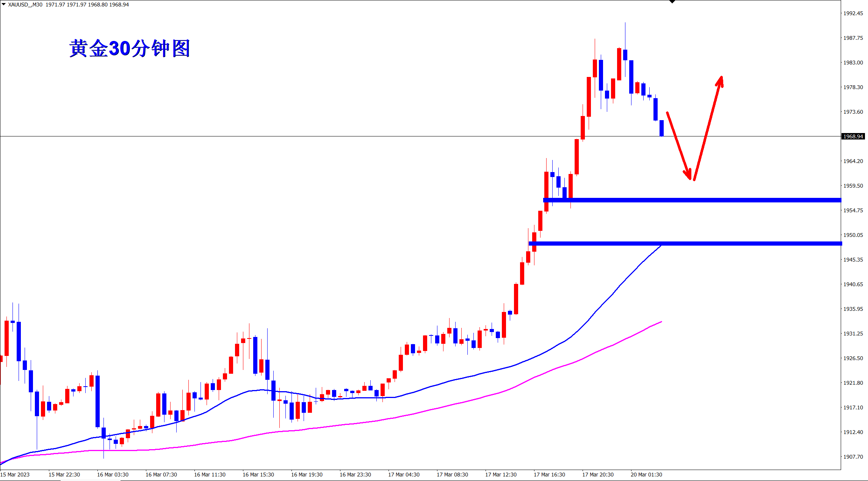Click the 15 Mar 2023 date label
The image size is (868, 481).
coord(15,475)
